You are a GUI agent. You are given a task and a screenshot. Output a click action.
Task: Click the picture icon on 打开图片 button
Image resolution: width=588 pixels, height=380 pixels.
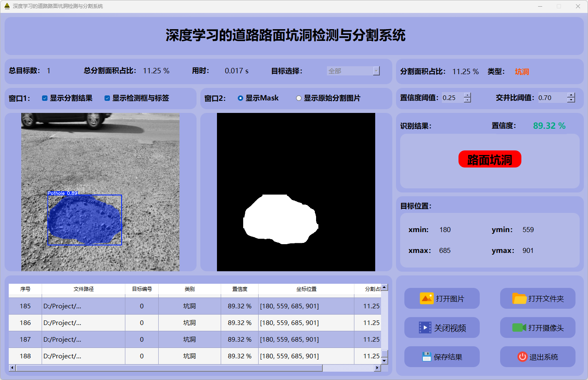click(x=426, y=298)
